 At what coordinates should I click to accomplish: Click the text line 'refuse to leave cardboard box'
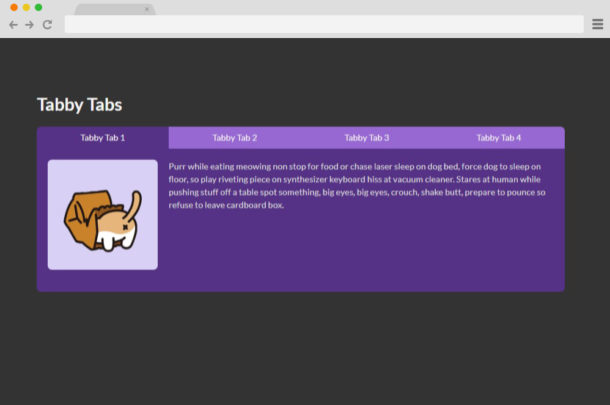point(226,205)
